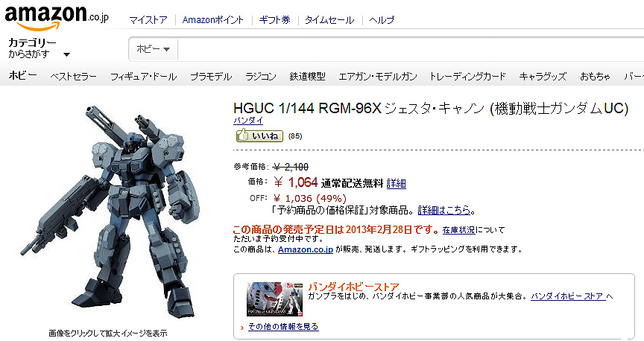Open マイストア link
Viewport: 644px width, 341px height.
click(148, 19)
